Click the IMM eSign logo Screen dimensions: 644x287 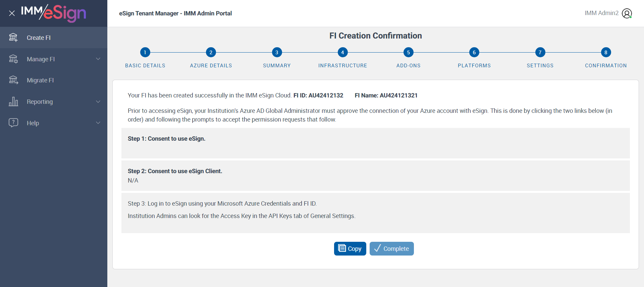coord(54,13)
